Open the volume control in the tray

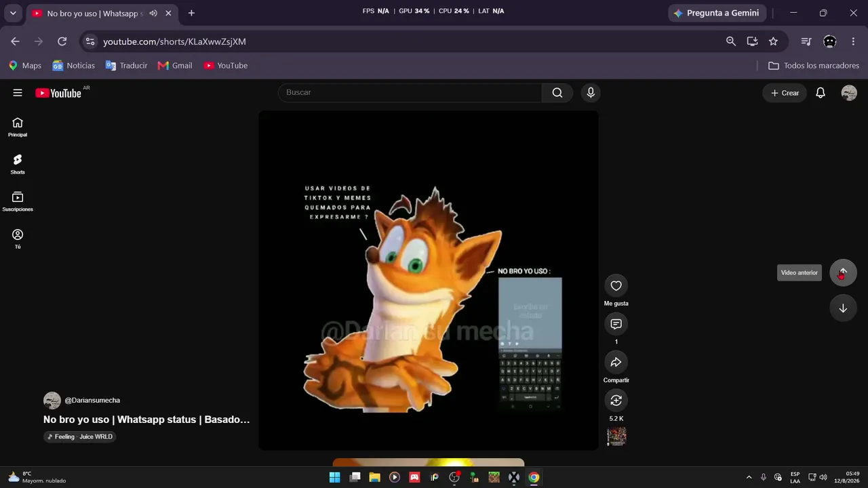coord(823,477)
